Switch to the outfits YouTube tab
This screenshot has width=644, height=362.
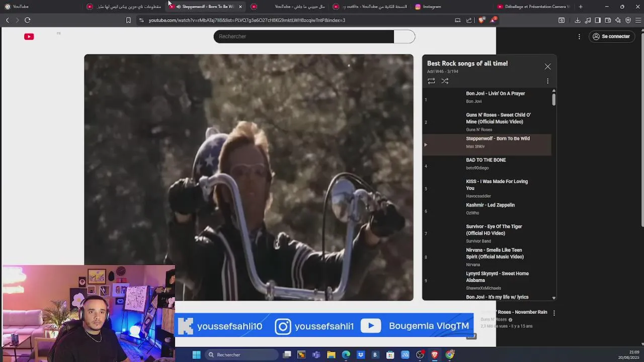coord(371,7)
